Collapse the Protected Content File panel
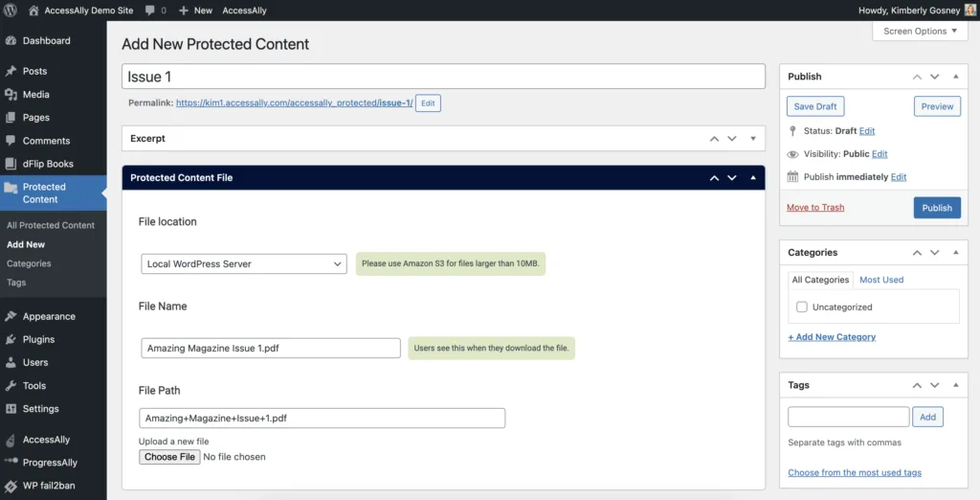The height and width of the screenshot is (500, 980). [753, 178]
